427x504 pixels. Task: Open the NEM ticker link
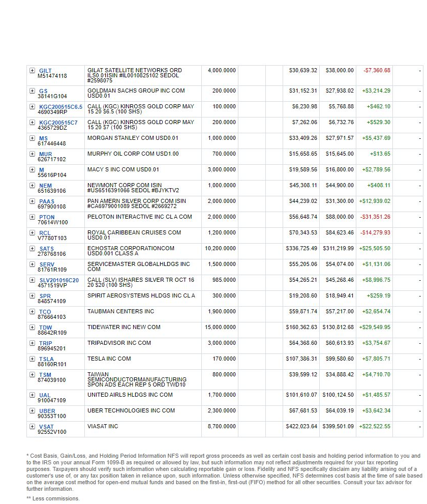click(x=45, y=186)
